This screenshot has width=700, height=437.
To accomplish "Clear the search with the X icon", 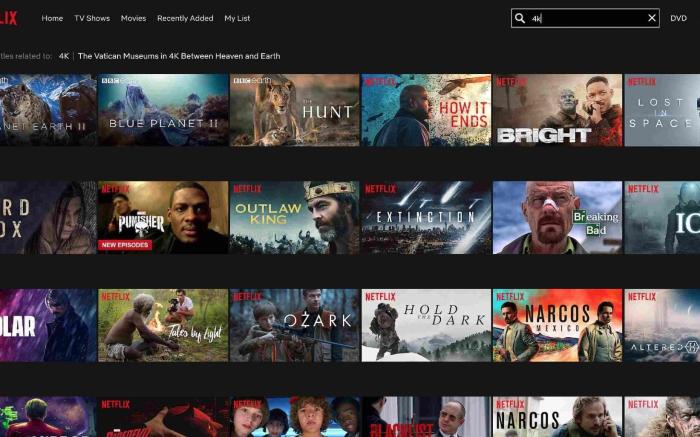I will pos(652,18).
